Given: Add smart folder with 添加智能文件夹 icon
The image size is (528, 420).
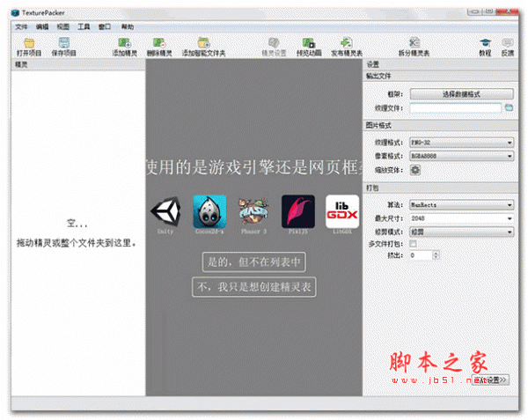Looking at the screenshot, I should (x=204, y=47).
